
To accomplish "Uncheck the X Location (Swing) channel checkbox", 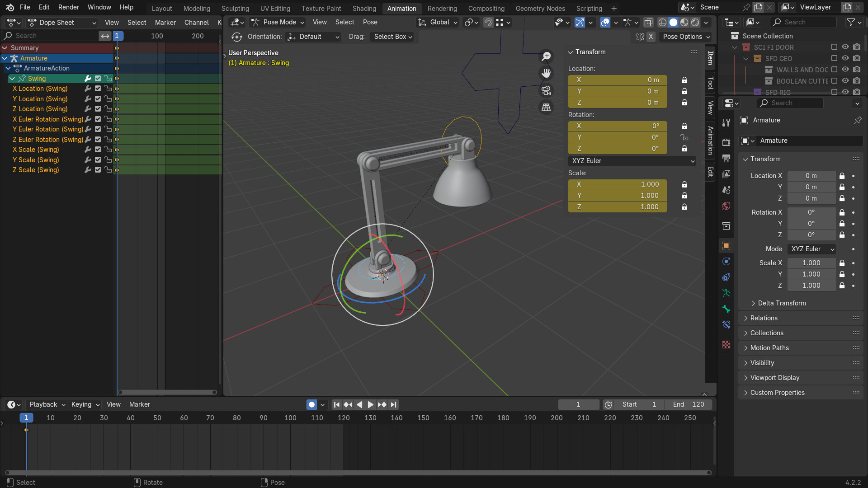I will pos(98,89).
